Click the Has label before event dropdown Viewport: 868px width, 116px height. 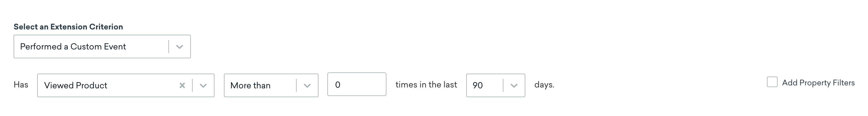point(21,85)
